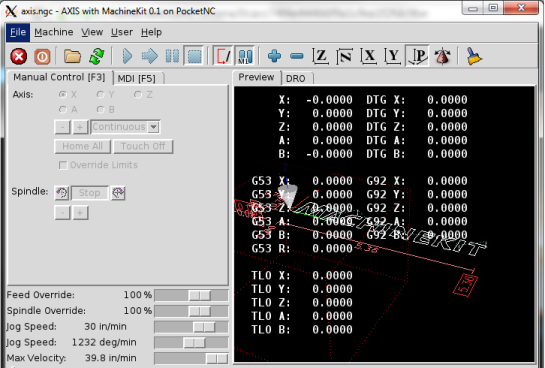Switch to perspective P view

417,56
